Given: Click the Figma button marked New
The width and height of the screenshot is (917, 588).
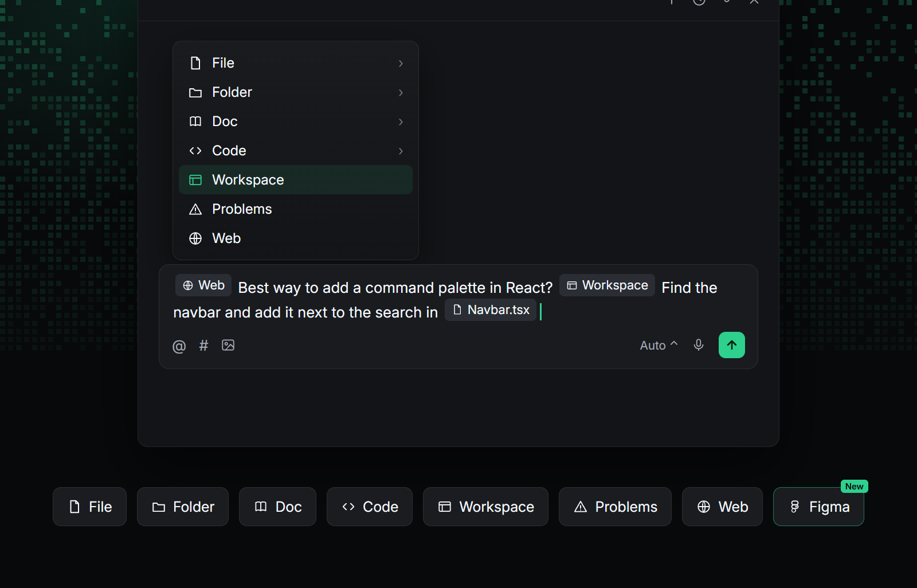Looking at the screenshot, I should 818,507.
